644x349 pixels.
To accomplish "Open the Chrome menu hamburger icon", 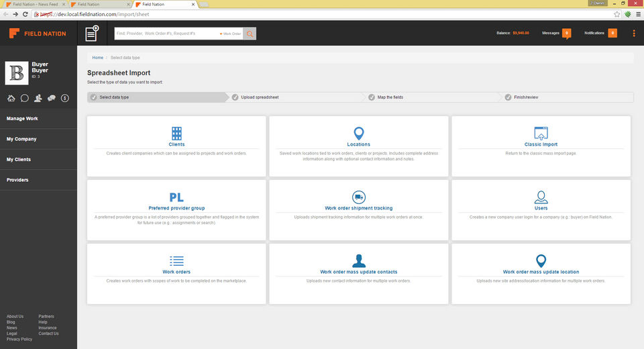I will point(638,14).
